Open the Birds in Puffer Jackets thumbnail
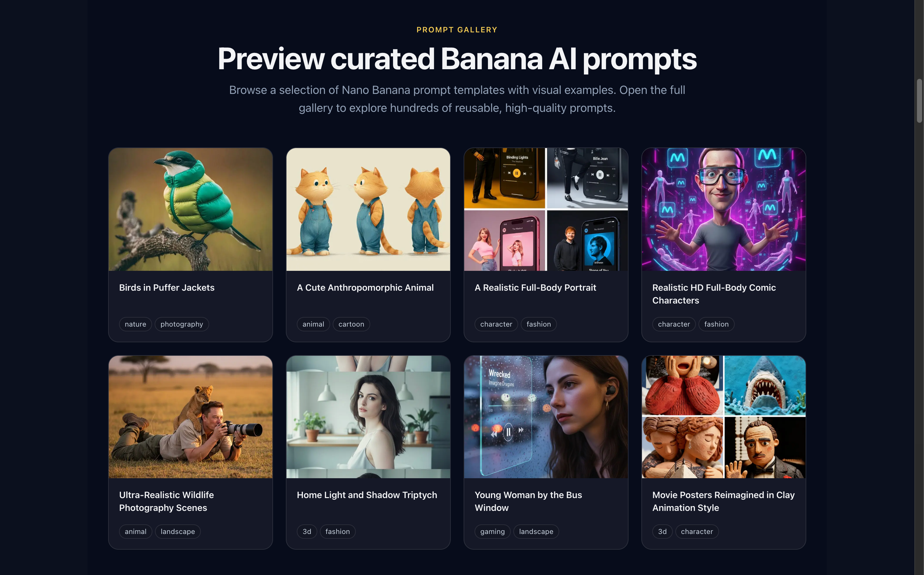Image resolution: width=924 pixels, height=575 pixels. tap(190, 209)
